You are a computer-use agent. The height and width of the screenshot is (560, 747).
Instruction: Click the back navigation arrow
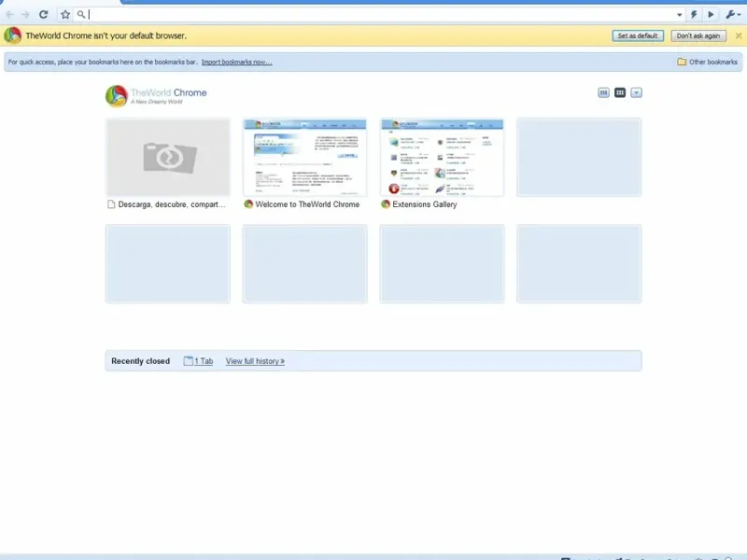pos(9,15)
